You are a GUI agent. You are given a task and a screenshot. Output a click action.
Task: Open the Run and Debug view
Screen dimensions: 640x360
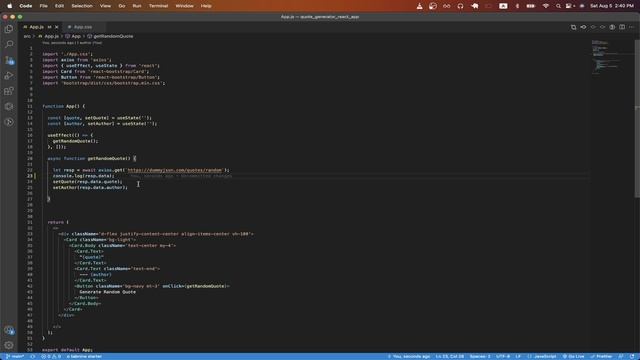point(9,76)
